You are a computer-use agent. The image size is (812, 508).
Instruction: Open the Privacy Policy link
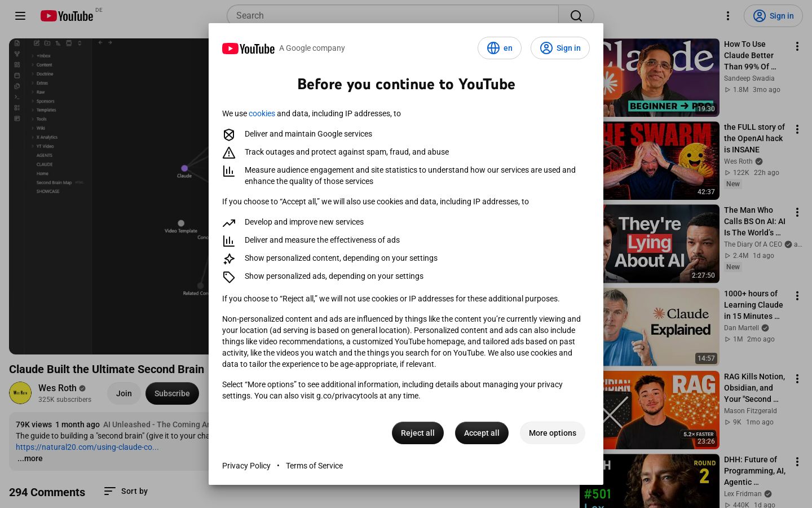coord(246,466)
